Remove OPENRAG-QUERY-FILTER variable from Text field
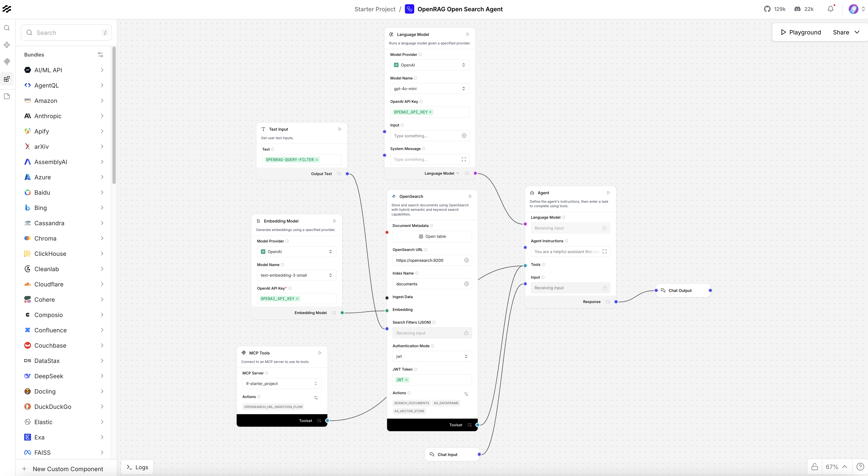The width and height of the screenshot is (868, 476). click(317, 160)
